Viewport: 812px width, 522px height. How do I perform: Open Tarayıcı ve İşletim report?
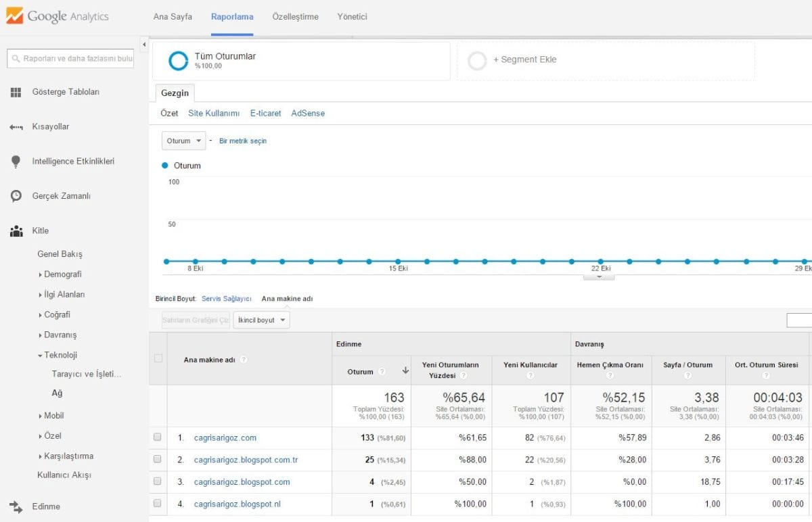click(x=87, y=374)
